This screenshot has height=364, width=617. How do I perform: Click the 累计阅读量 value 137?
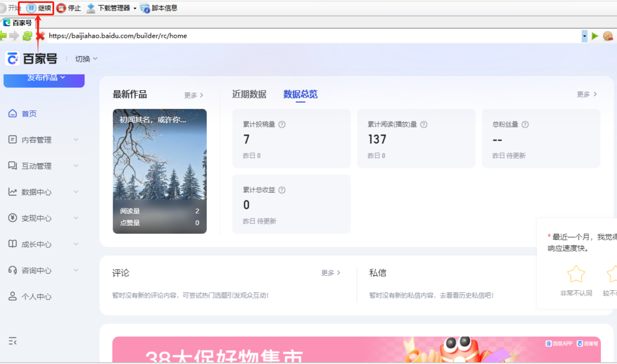(377, 139)
